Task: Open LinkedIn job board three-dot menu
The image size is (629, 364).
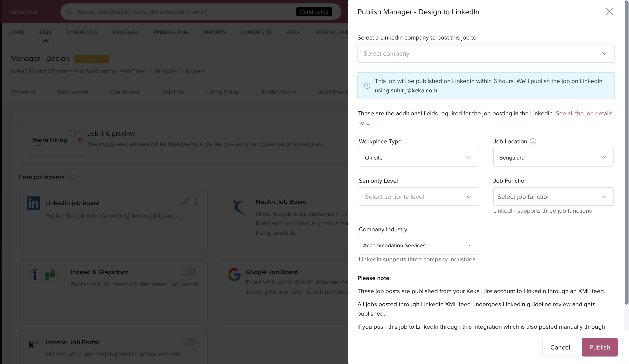Action: point(196,202)
